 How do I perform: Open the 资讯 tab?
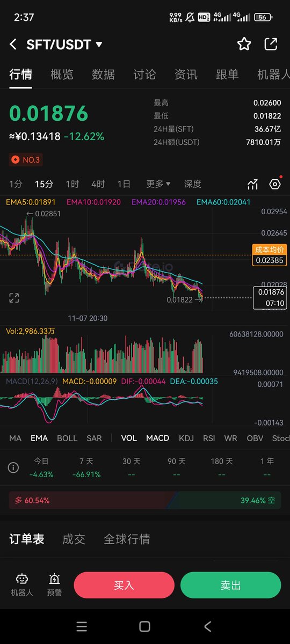click(186, 75)
